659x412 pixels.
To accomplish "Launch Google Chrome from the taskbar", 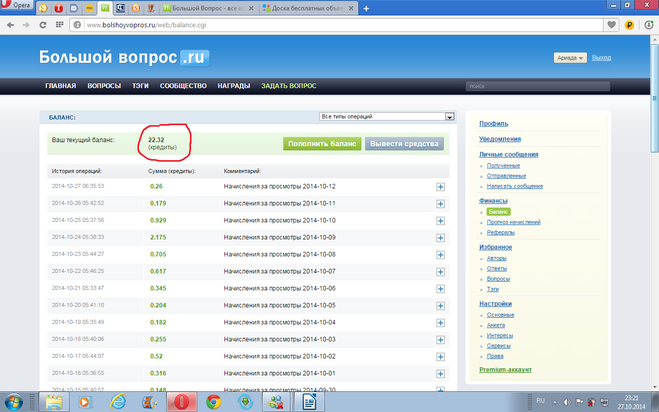I will point(214,402).
